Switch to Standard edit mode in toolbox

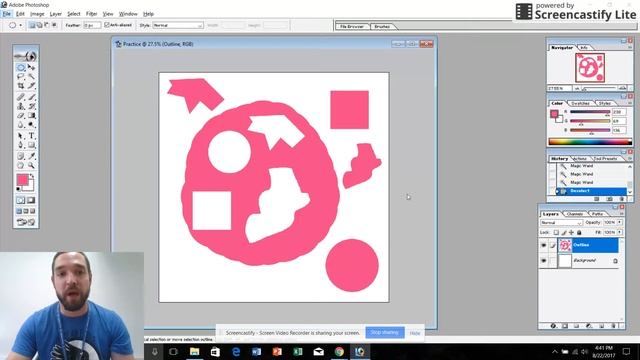[x=21, y=200]
